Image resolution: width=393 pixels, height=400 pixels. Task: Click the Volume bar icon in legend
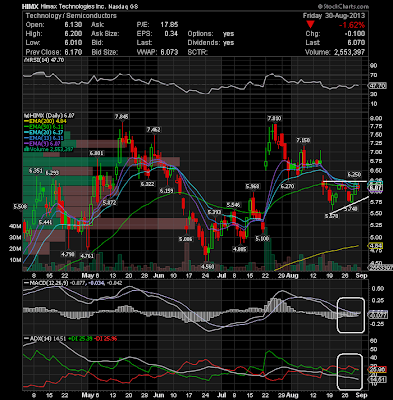(x=24, y=149)
